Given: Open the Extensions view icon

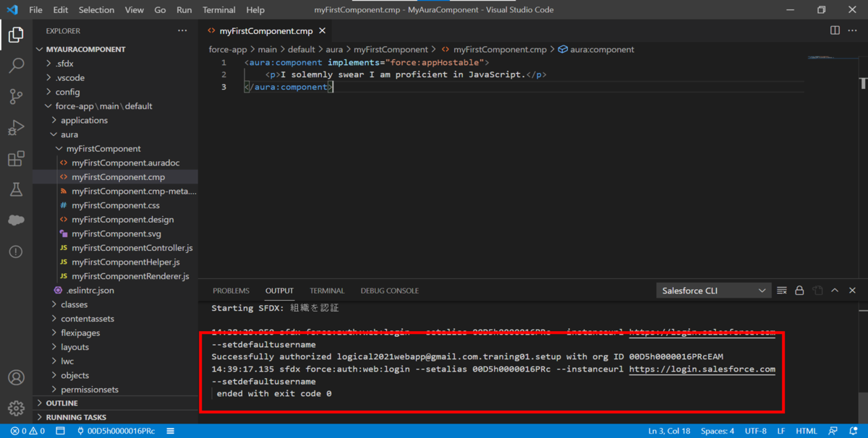Looking at the screenshot, I should [x=16, y=159].
